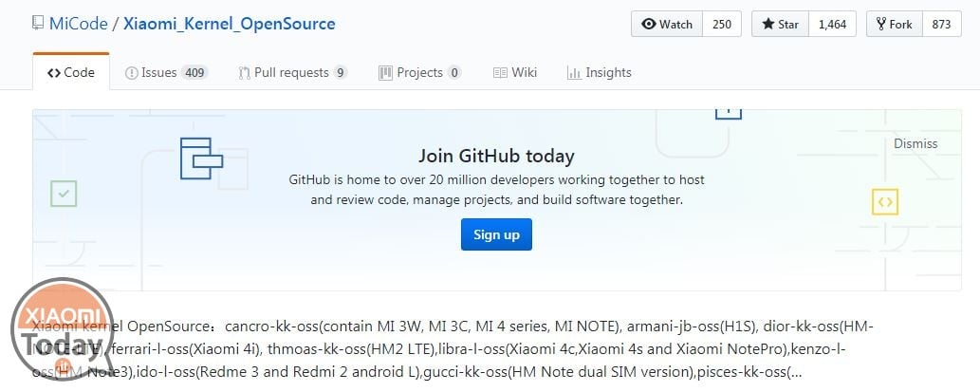
Task: Click the project board icon on Projects tab
Action: pyautogui.click(x=385, y=73)
